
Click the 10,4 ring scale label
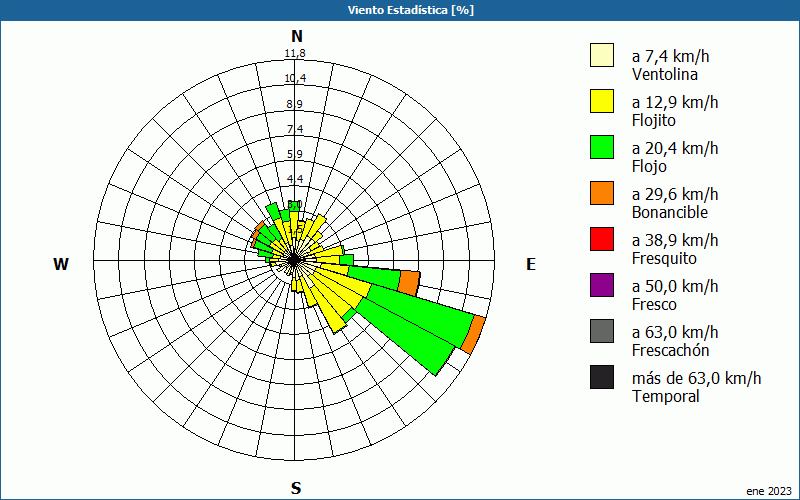pyautogui.click(x=295, y=78)
